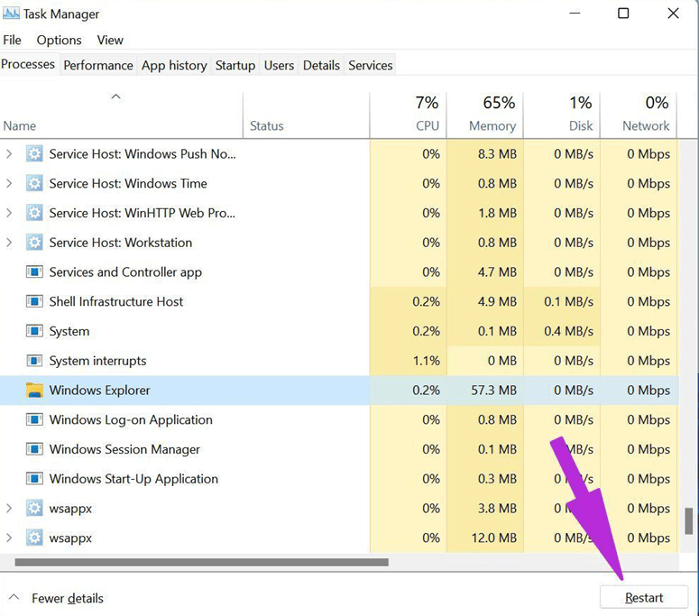Click the 8.3 MB memory value

[497, 154]
